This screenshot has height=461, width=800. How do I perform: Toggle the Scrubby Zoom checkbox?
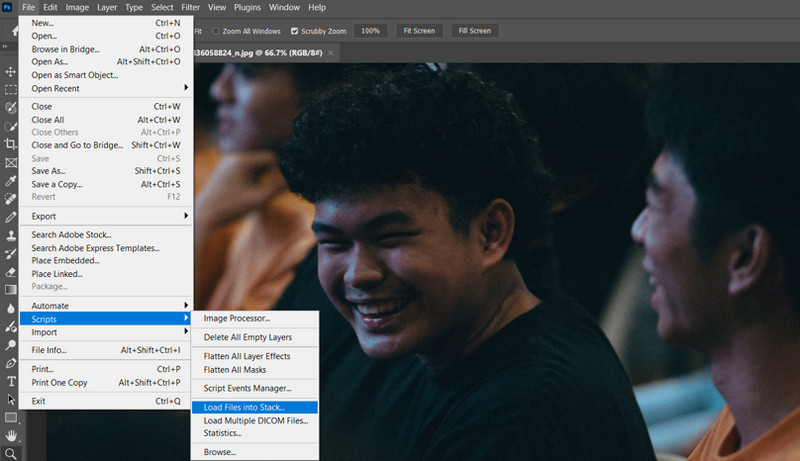294,31
